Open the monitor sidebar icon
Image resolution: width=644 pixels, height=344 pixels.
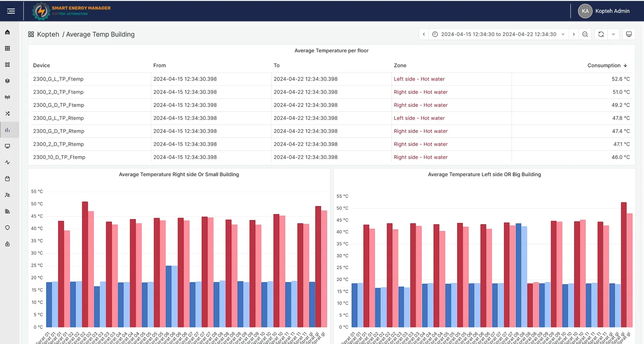click(7, 146)
